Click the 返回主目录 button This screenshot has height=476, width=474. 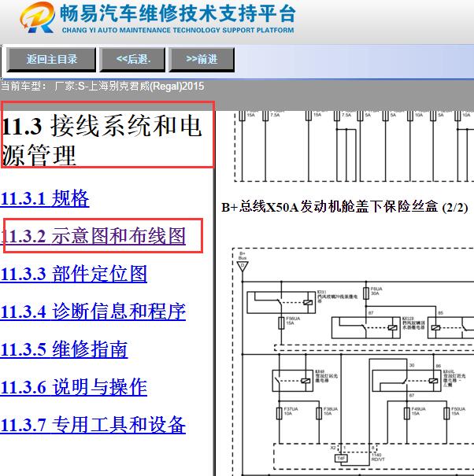click(x=51, y=60)
